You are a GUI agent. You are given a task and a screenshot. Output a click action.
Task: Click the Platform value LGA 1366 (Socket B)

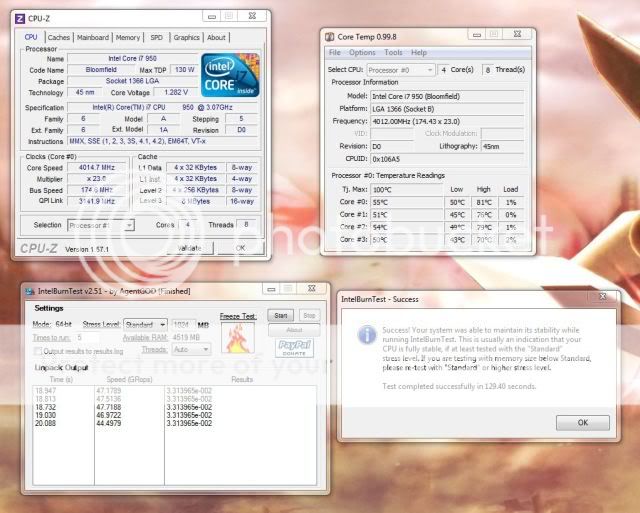tap(447, 109)
